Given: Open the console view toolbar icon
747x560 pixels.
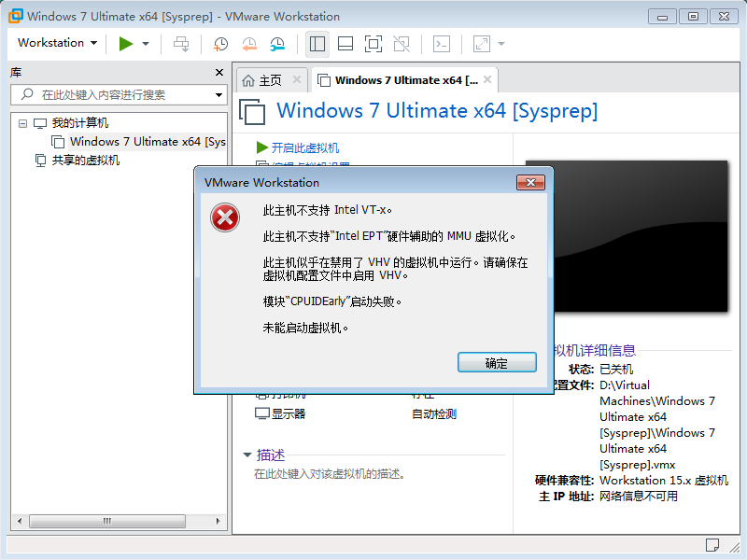Looking at the screenshot, I should pyautogui.click(x=442, y=44).
